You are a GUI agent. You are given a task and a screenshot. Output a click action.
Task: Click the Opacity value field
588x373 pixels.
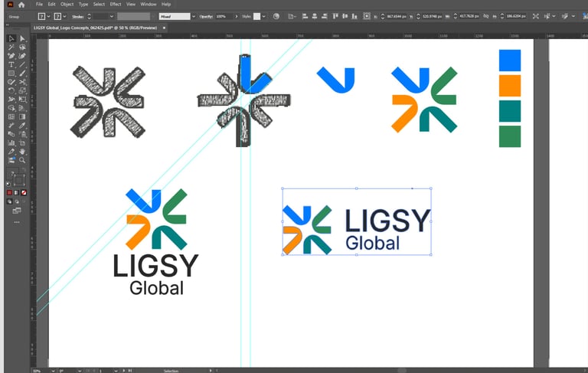(224, 17)
